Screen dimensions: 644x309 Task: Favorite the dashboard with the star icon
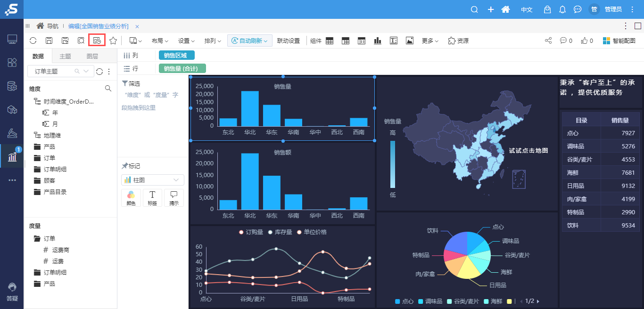pos(113,41)
